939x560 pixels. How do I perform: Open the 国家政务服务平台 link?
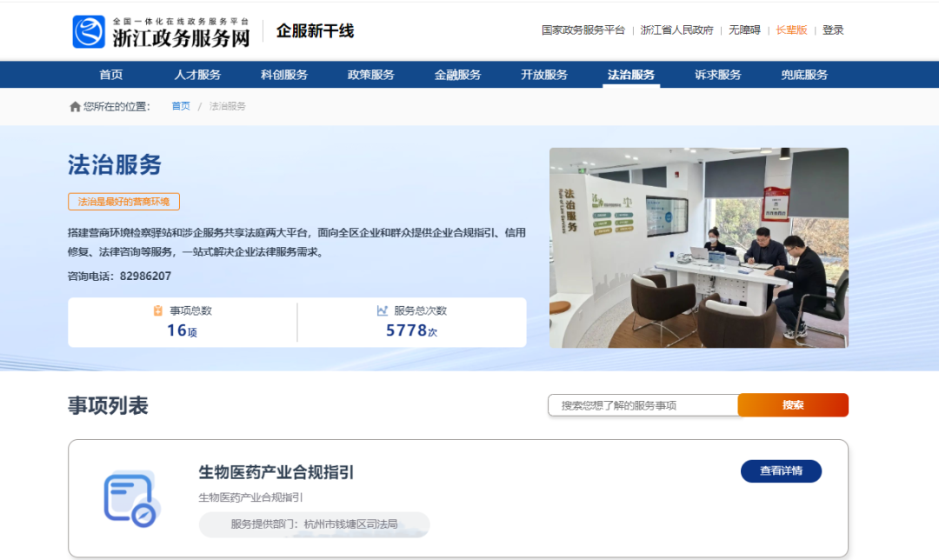pyautogui.click(x=583, y=30)
